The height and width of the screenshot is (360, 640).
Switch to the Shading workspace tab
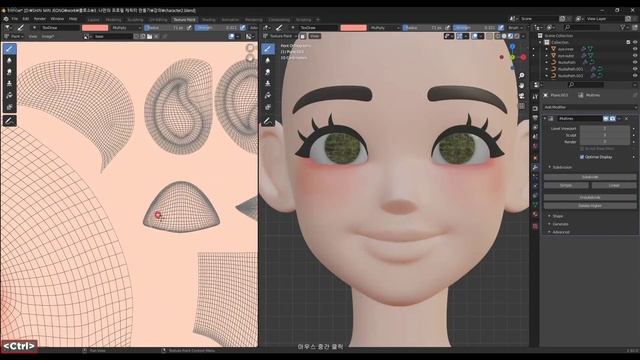coord(209,20)
